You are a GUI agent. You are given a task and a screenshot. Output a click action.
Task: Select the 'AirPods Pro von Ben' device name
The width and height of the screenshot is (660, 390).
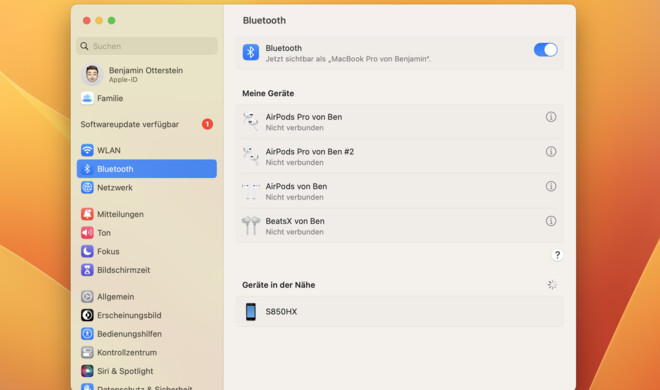point(303,117)
